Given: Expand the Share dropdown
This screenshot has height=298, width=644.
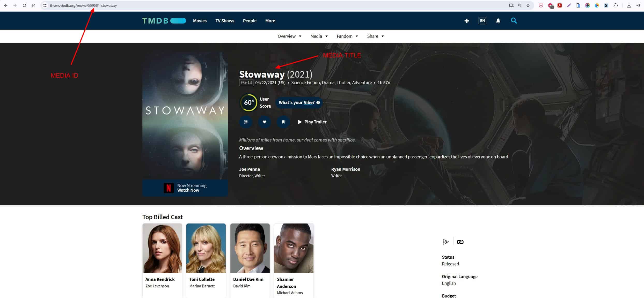Looking at the screenshot, I should (x=375, y=36).
